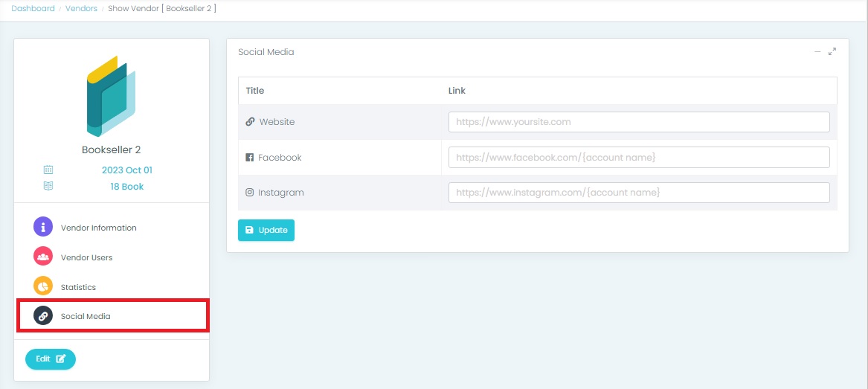Click the Edit button
868x389 pixels.
(51, 359)
